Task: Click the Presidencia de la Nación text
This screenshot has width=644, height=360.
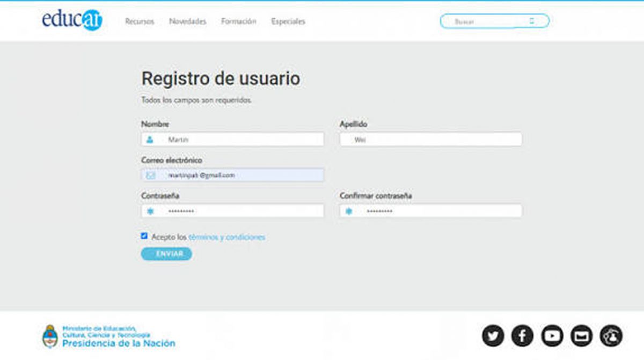Action: tap(119, 343)
